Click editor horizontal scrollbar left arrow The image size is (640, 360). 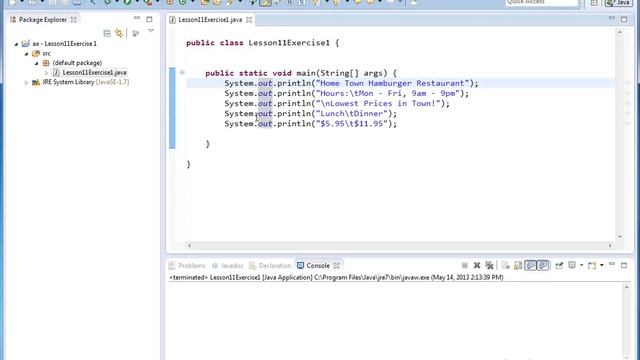tap(189, 245)
